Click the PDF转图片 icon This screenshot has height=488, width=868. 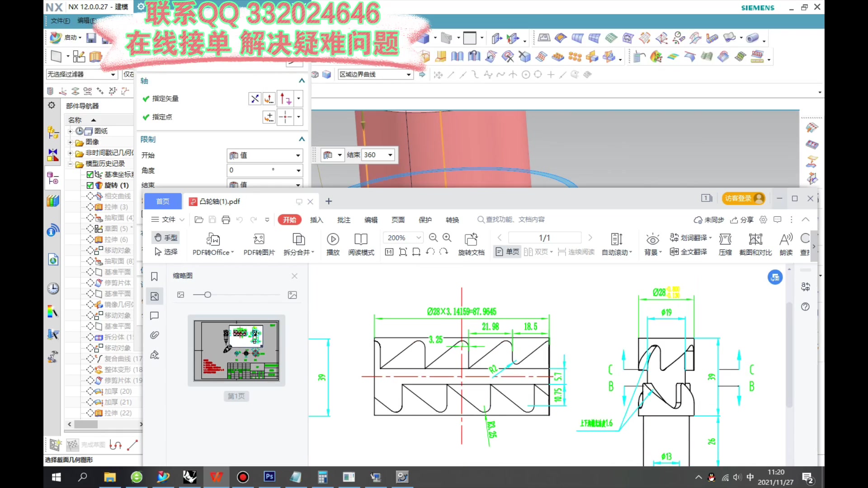tap(259, 239)
